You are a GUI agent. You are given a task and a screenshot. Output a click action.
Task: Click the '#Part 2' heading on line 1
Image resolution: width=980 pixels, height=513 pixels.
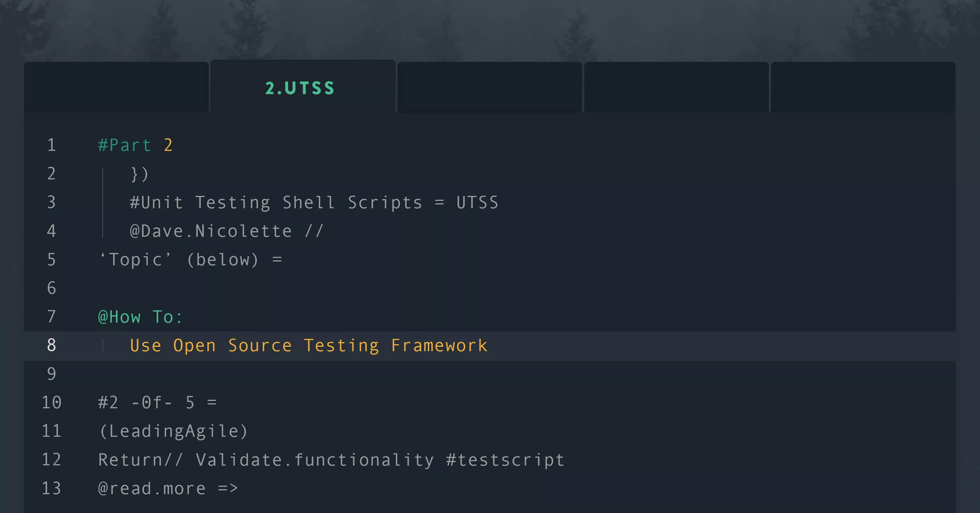click(x=136, y=145)
